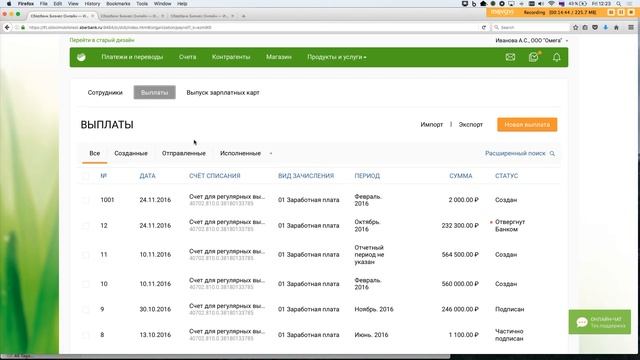Open the Apple menu

9,4
